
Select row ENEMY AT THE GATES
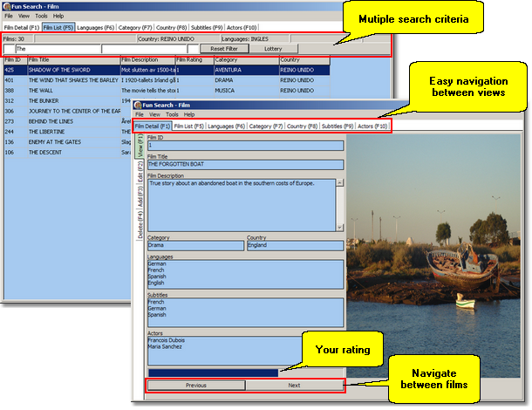click(x=68, y=142)
